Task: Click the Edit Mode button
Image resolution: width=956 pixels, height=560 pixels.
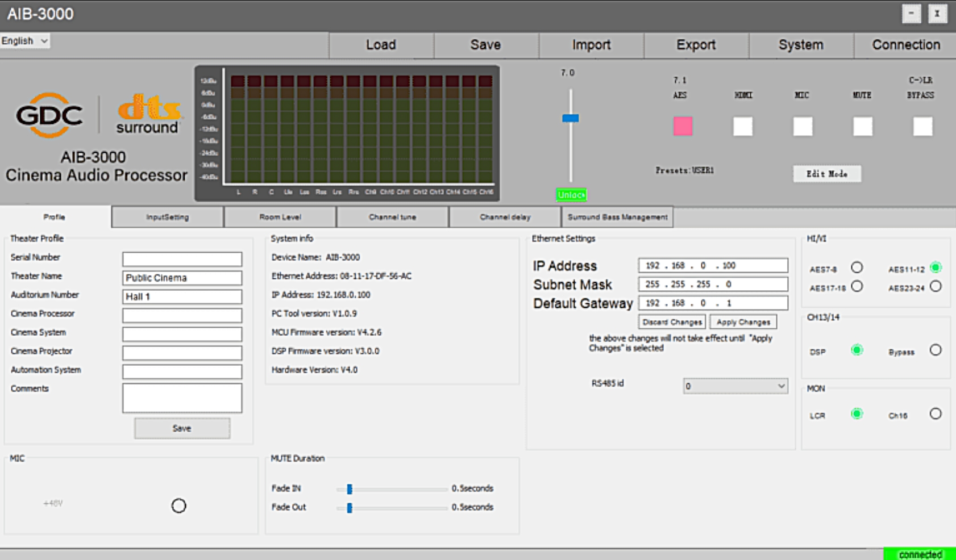Action: (827, 174)
